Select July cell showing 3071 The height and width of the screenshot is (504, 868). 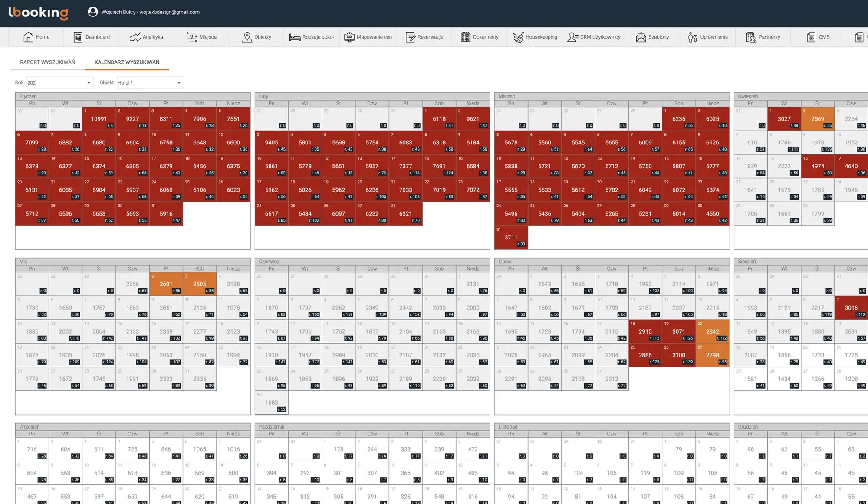coord(679,331)
